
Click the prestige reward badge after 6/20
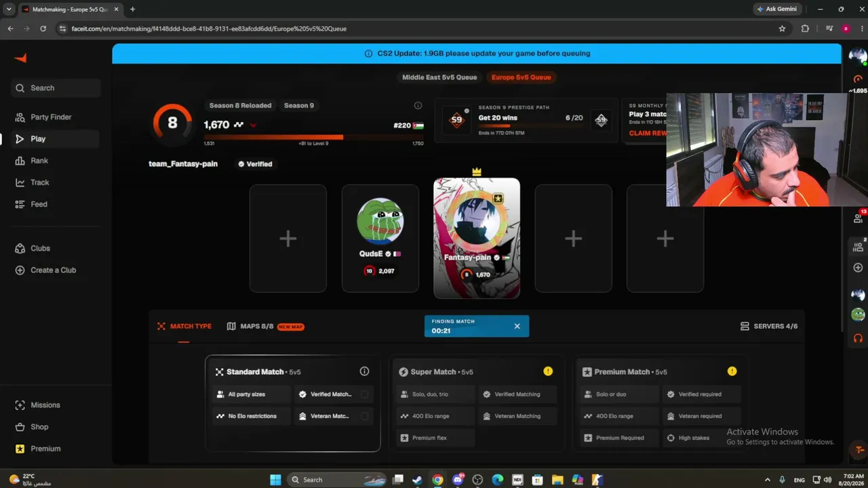601,119
